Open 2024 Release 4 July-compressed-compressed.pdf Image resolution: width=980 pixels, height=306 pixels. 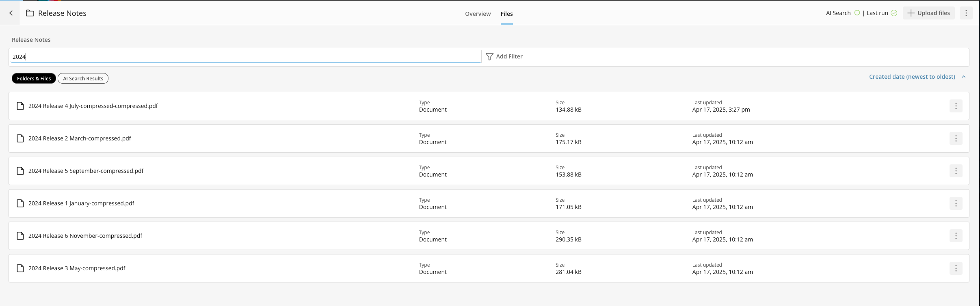tap(93, 106)
